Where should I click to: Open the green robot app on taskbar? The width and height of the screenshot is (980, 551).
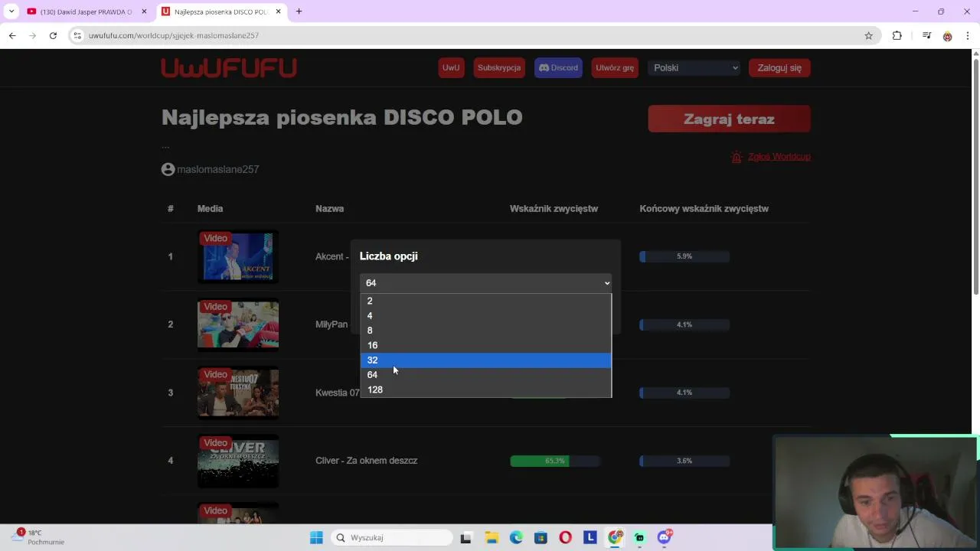coord(640,538)
